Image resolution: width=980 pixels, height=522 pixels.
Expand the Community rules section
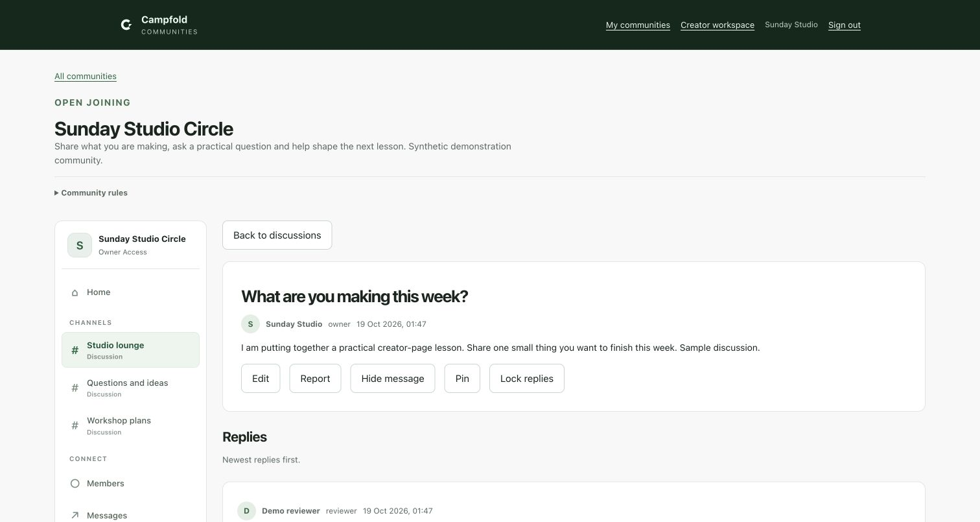(x=91, y=193)
